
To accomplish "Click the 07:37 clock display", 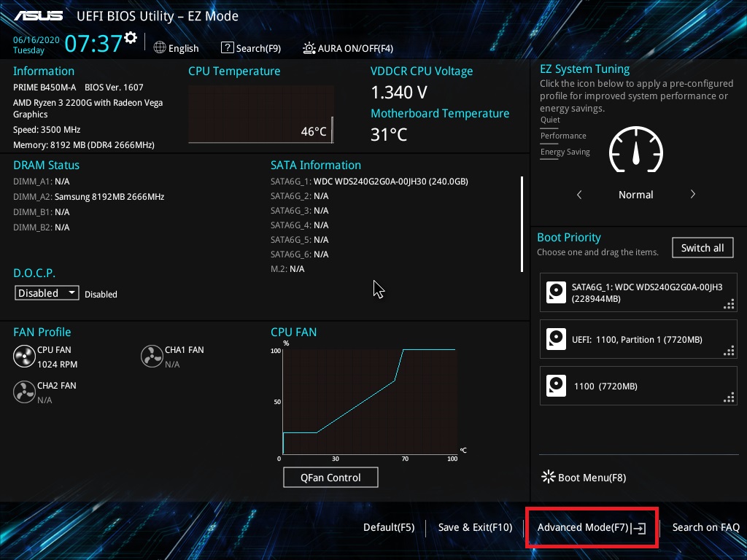I will (x=93, y=43).
